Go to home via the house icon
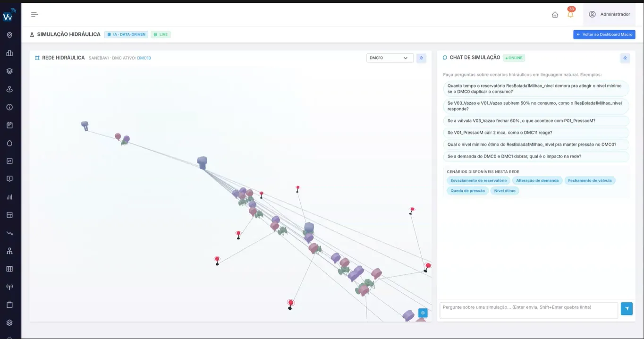The width and height of the screenshot is (644, 339). (x=555, y=15)
